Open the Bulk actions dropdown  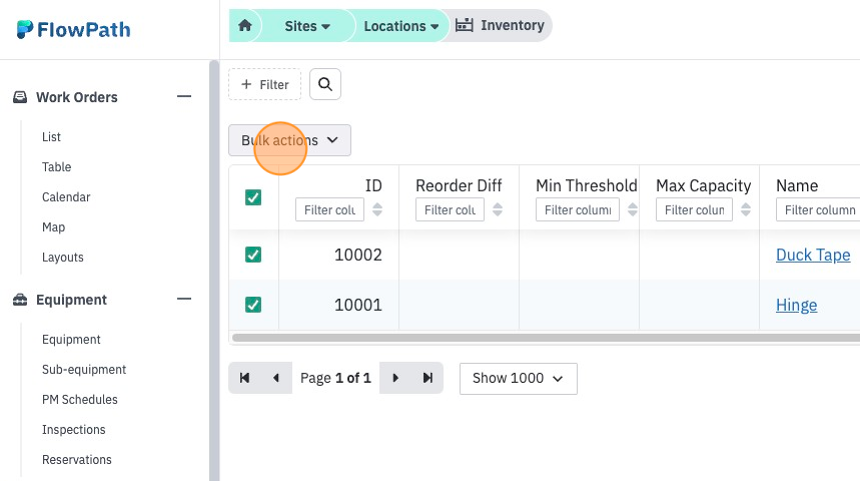click(x=290, y=140)
